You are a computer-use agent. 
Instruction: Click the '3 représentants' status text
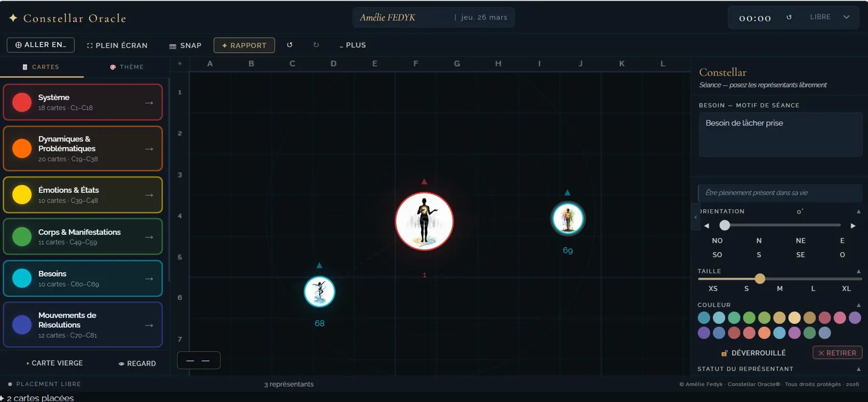pyautogui.click(x=289, y=384)
